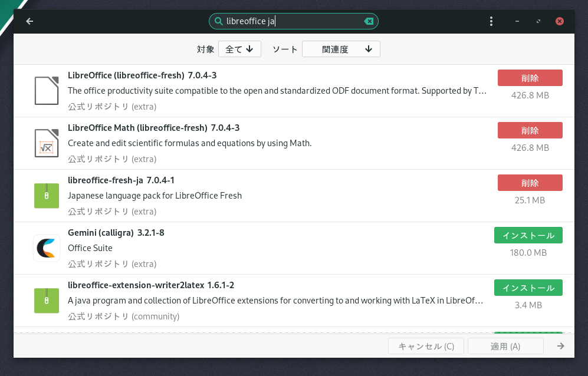Restore or maximize the package manager window
The image size is (588, 376).
(538, 21)
